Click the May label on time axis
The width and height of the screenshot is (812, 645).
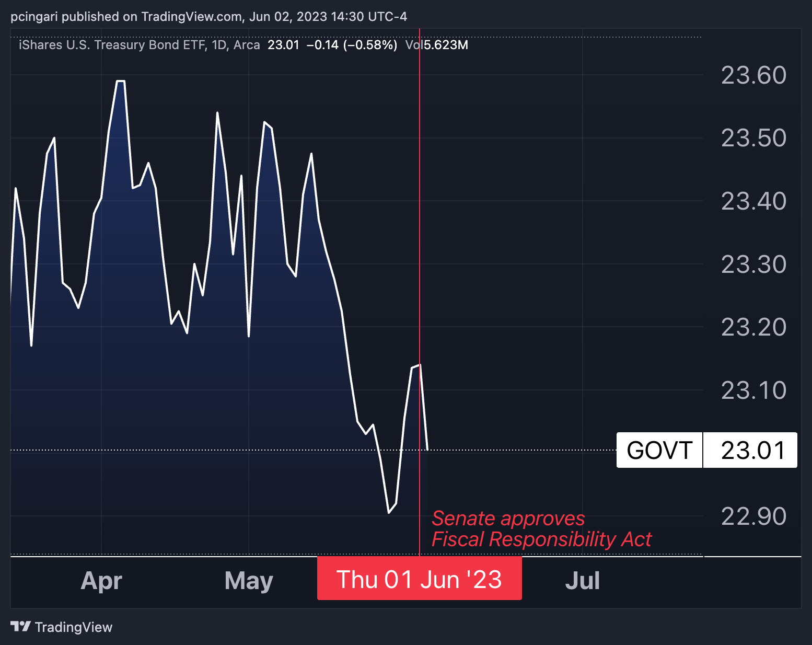249,581
